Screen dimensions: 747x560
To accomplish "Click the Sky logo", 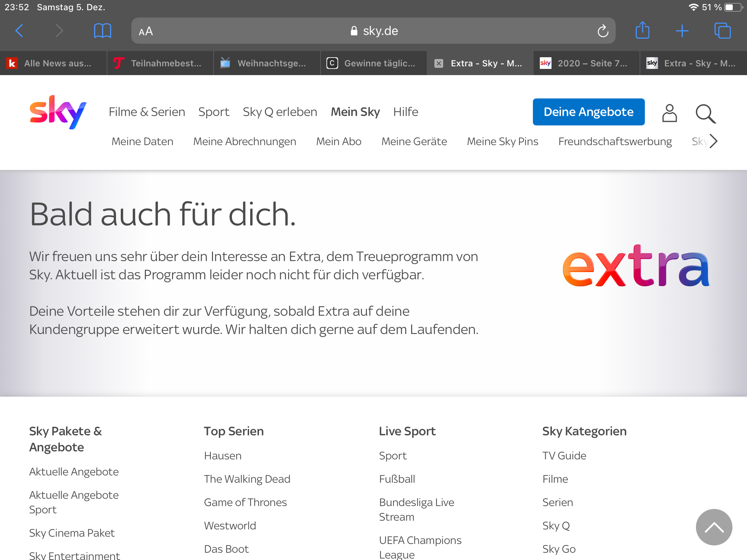I will (58, 112).
